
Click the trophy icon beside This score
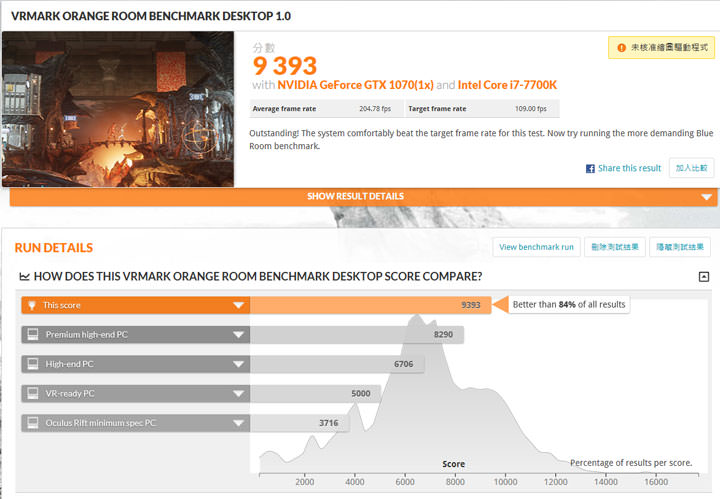32,305
